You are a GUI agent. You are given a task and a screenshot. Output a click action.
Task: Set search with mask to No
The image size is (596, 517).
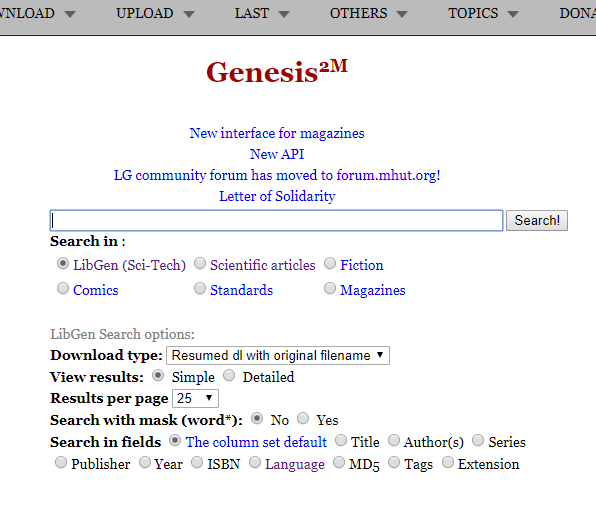(x=257, y=419)
